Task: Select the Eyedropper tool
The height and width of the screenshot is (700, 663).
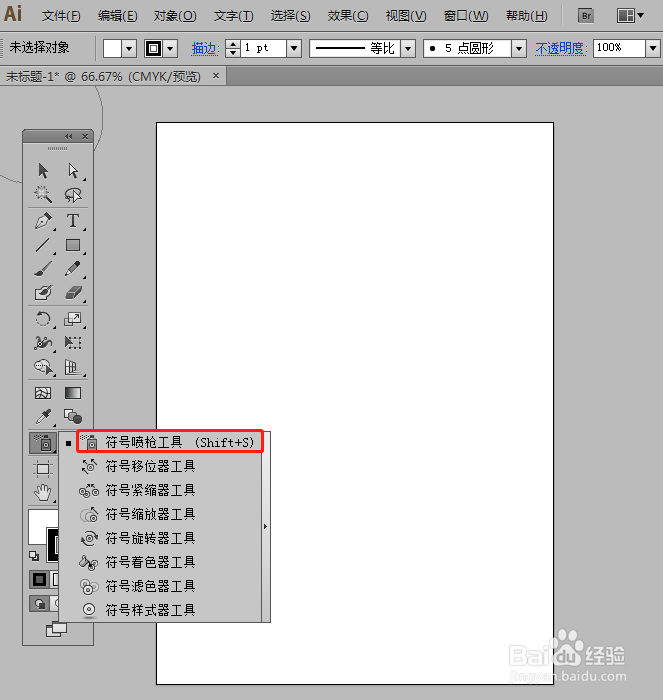Action: [x=43, y=417]
